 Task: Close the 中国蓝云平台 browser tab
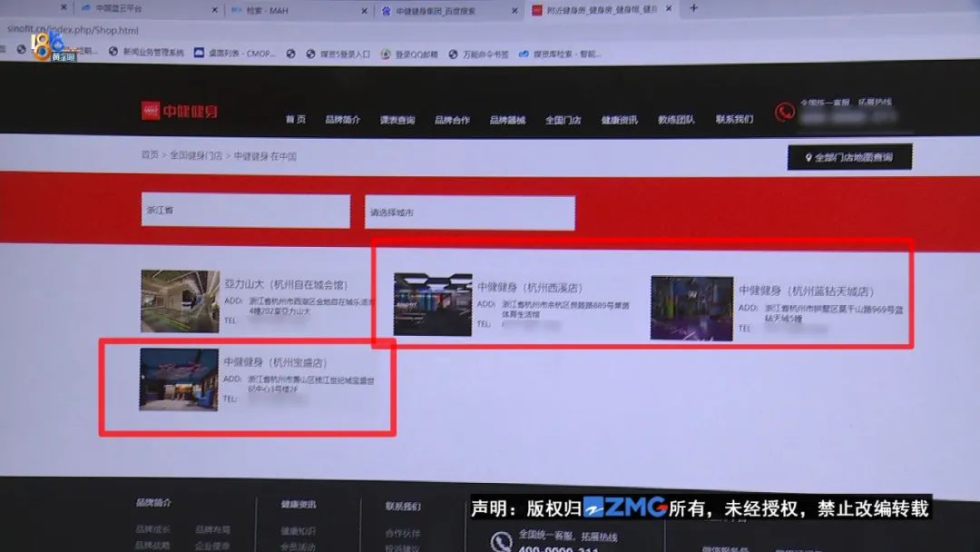(x=214, y=9)
